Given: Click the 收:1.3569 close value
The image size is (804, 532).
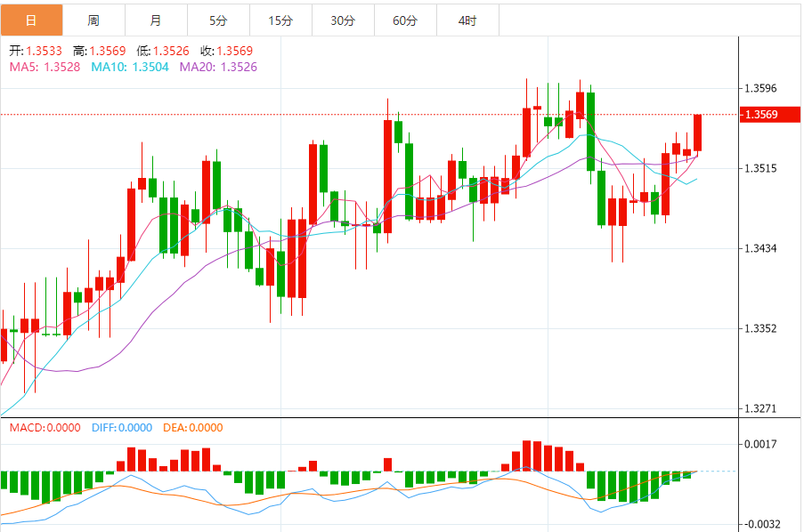Looking at the screenshot, I should (227, 51).
